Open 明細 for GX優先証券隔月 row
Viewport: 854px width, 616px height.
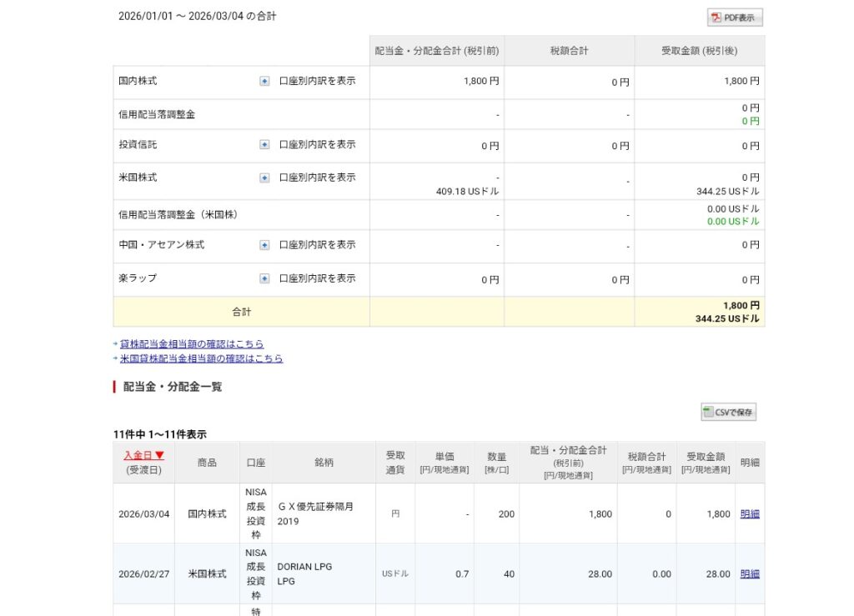click(750, 514)
